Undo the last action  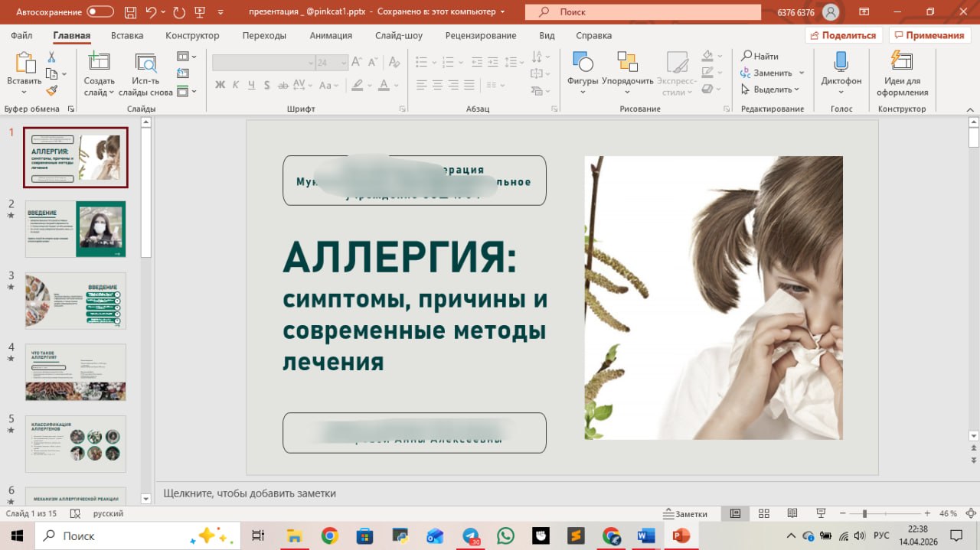pos(151,12)
